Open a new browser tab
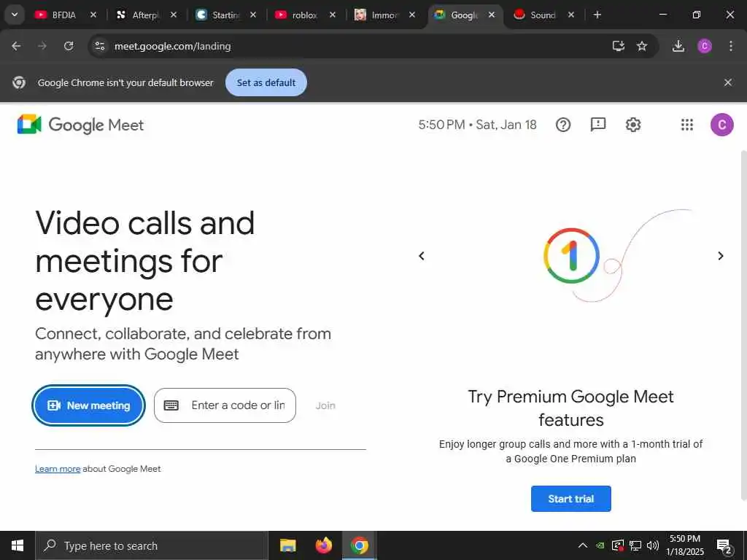Image resolution: width=747 pixels, height=560 pixels. click(597, 15)
